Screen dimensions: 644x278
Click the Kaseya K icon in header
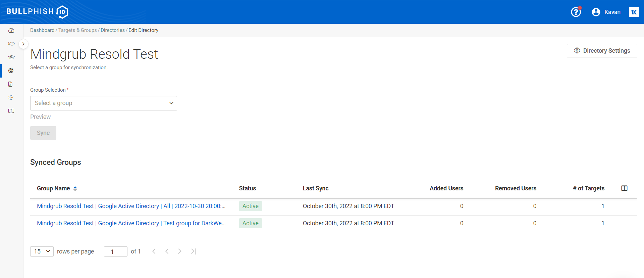[x=634, y=12]
